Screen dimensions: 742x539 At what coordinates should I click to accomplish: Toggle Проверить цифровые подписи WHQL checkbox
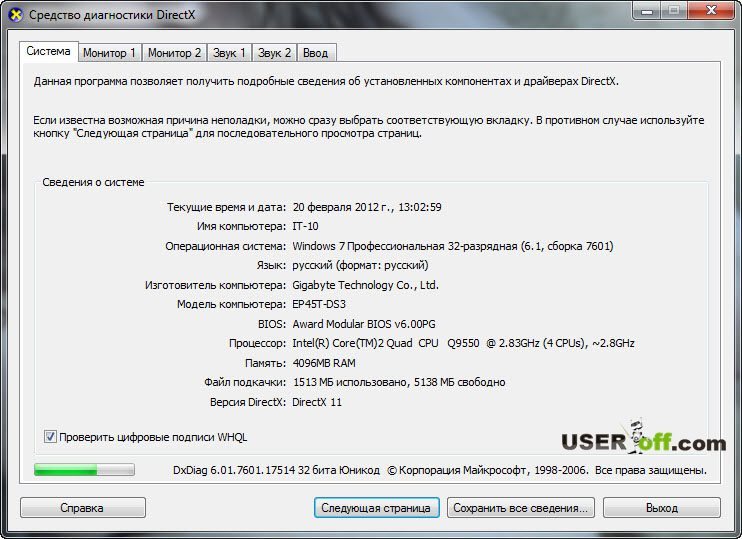50,436
